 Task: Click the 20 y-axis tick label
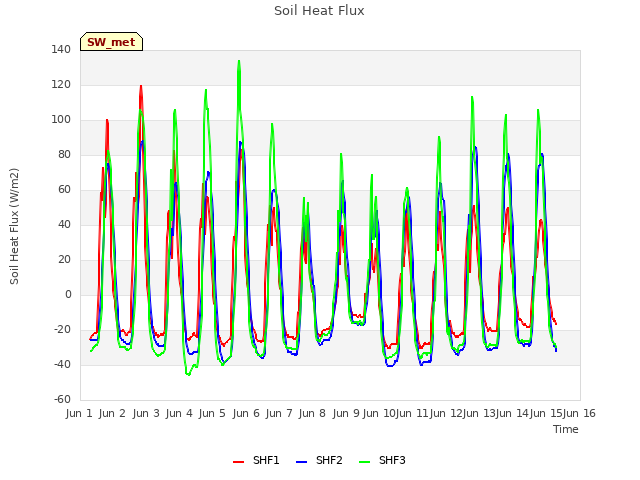click(64, 260)
